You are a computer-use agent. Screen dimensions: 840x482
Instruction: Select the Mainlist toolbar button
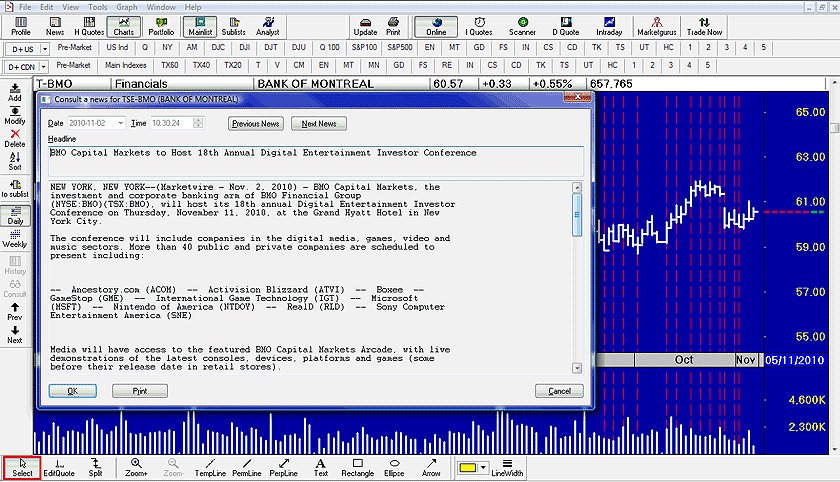pos(200,26)
